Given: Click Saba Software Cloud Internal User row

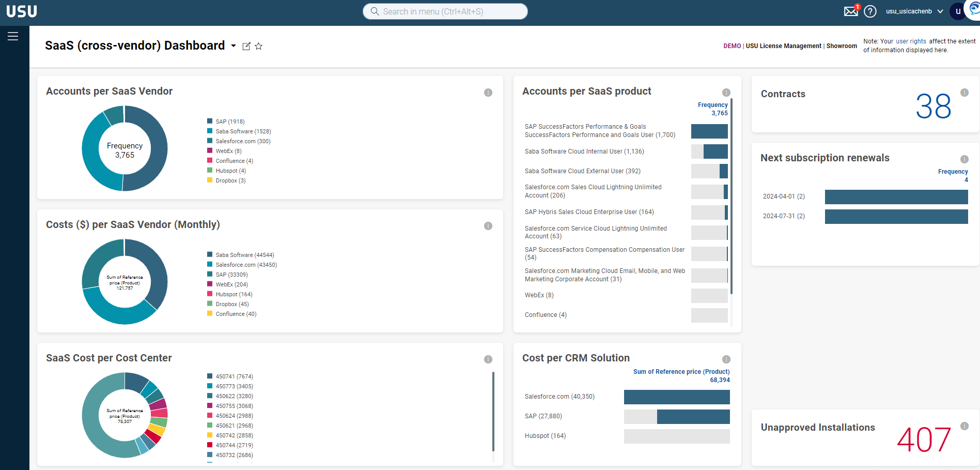Looking at the screenshot, I should tap(626, 151).
